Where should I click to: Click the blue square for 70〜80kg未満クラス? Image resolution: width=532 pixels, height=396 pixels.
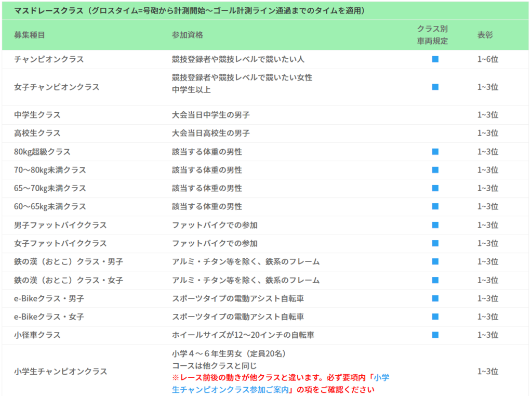click(x=435, y=170)
